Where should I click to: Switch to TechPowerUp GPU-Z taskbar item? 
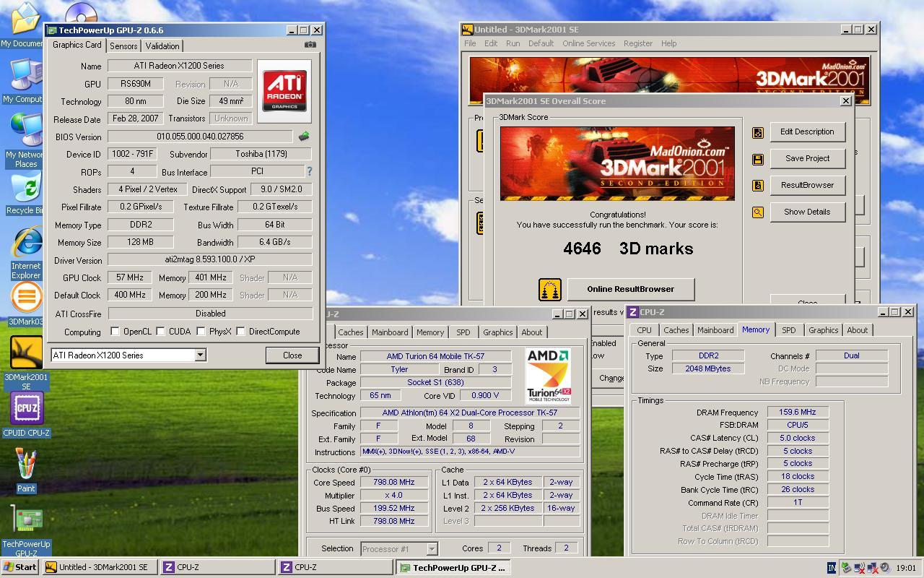(x=453, y=567)
